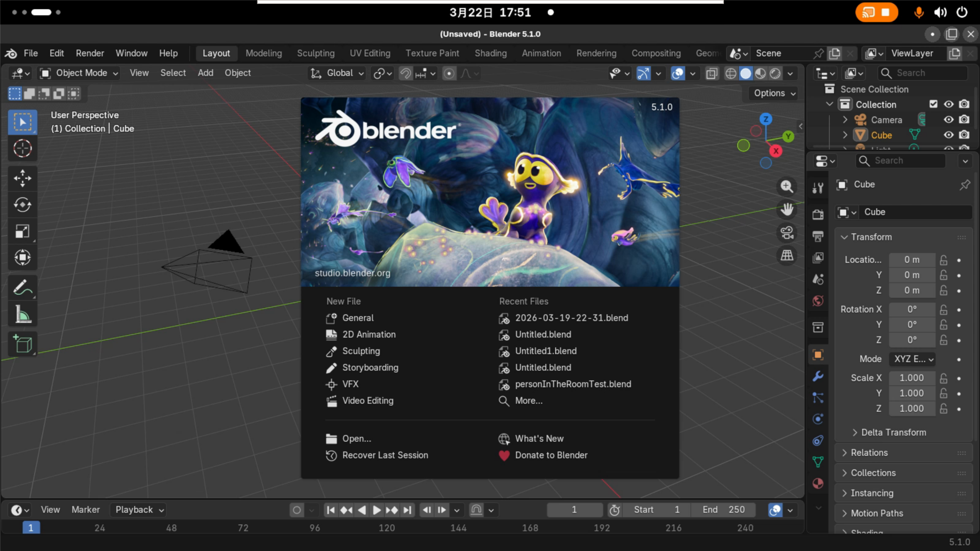Expand the Relations panel
This screenshot has height=551, width=980.
tap(844, 453)
